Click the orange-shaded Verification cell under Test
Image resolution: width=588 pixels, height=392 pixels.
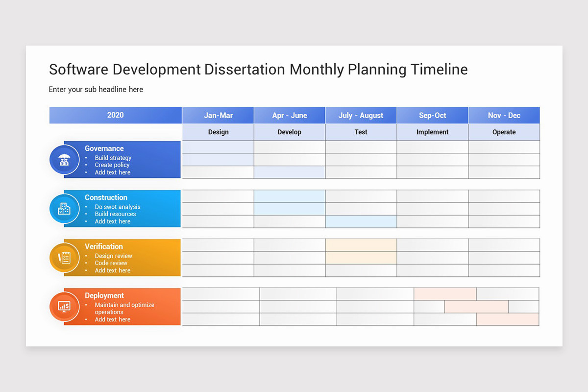(361, 245)
